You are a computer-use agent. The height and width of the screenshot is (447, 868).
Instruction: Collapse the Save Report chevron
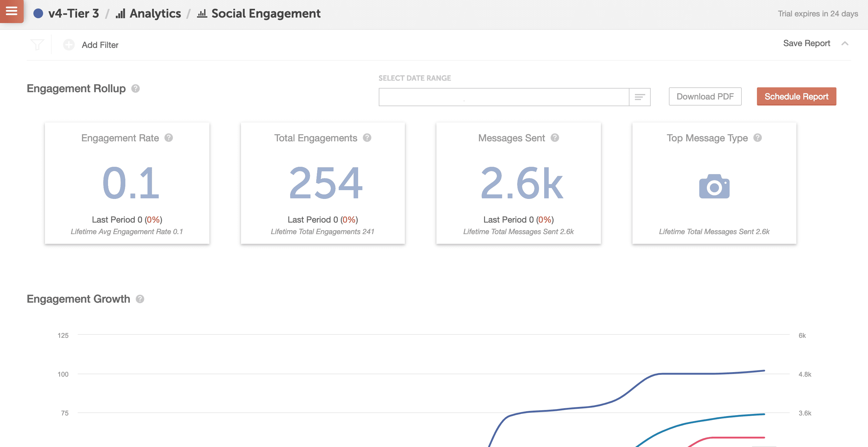[x=845, y=43]
